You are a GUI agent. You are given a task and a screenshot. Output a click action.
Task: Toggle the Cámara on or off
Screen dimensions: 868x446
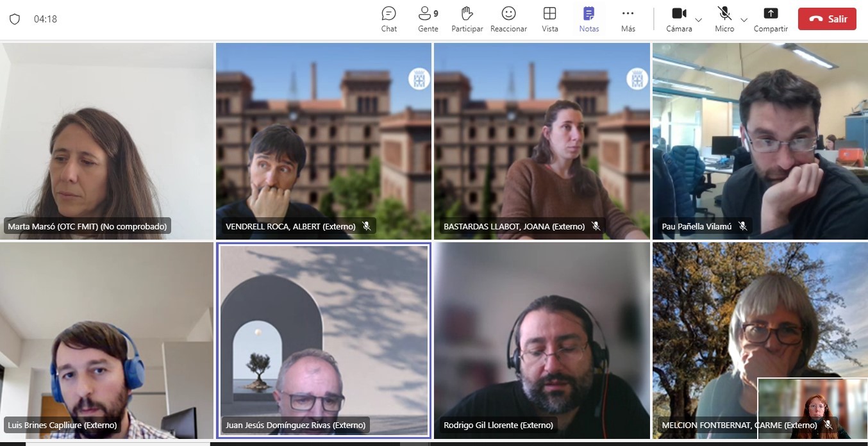point(678,19)
